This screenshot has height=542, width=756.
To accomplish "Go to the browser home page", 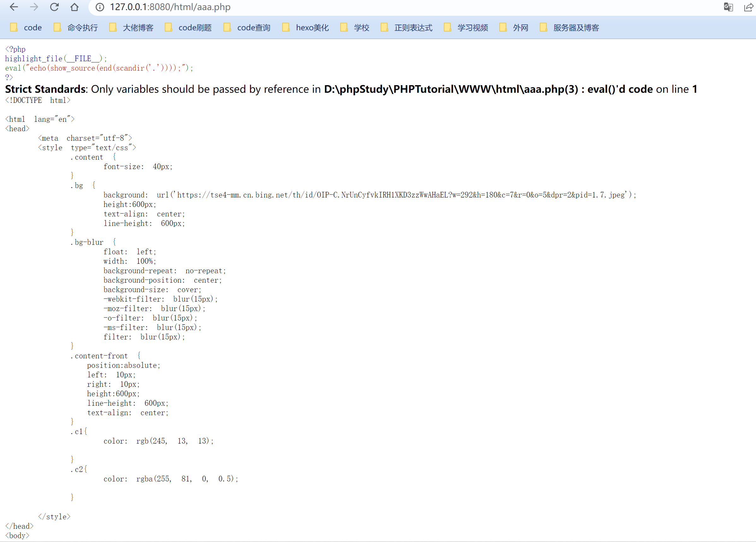I will pyautogui.click(x=75, y=7).
